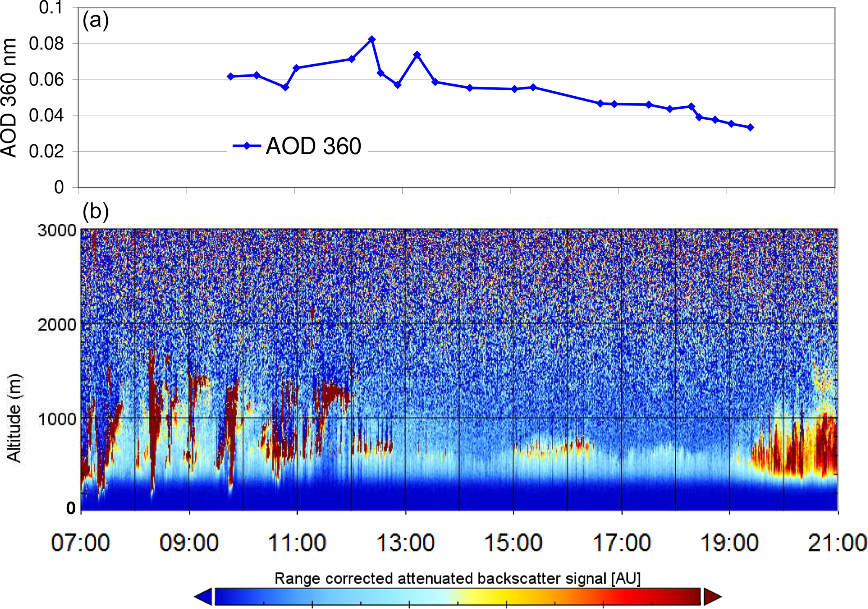868x609 pixels.
Task: Click the AOD 360 legend text
Action: coord(313,146)
